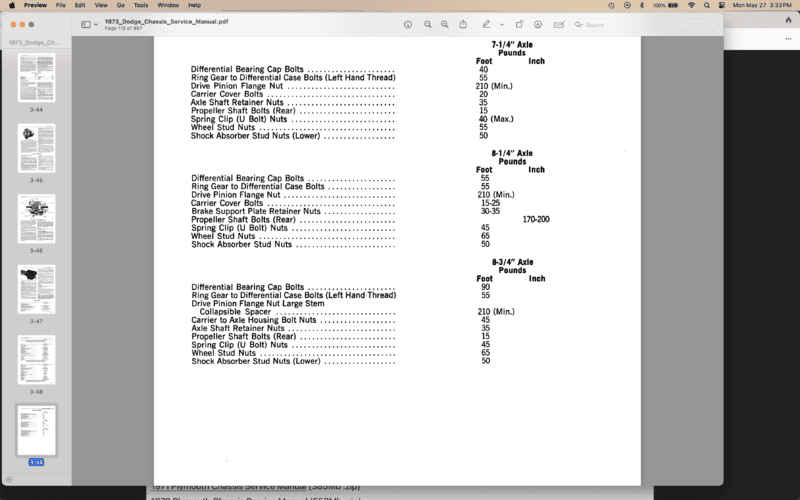Open the Window menu
The width and height of the screenshot is (800, 500).
[x=168, y=5]
